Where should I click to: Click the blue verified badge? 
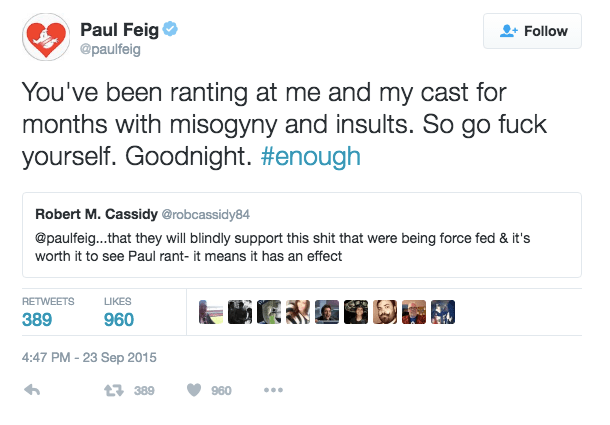coord(172,30)
